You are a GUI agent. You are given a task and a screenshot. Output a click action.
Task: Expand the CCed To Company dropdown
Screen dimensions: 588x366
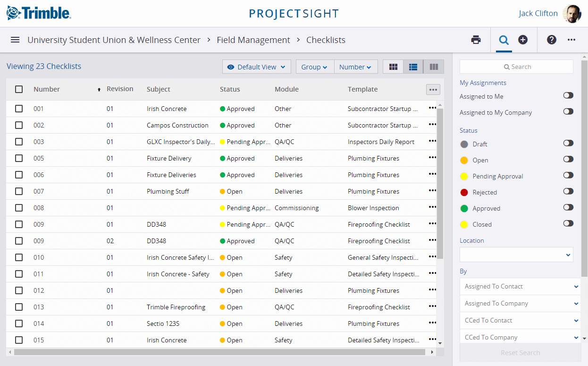(521, 337)
